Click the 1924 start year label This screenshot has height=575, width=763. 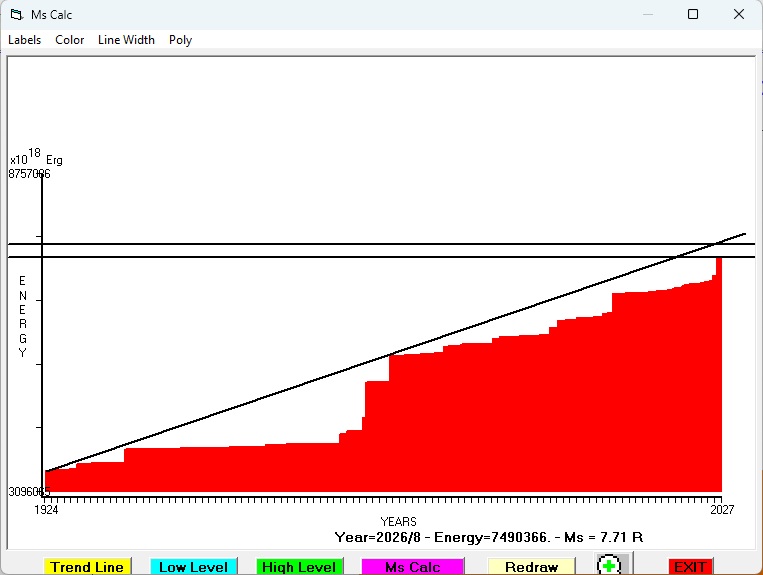click(x=46, y=509)
